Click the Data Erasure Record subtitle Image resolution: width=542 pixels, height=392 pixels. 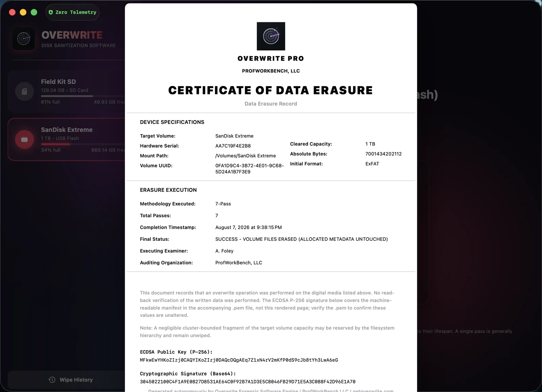click(x=271, y=104)
